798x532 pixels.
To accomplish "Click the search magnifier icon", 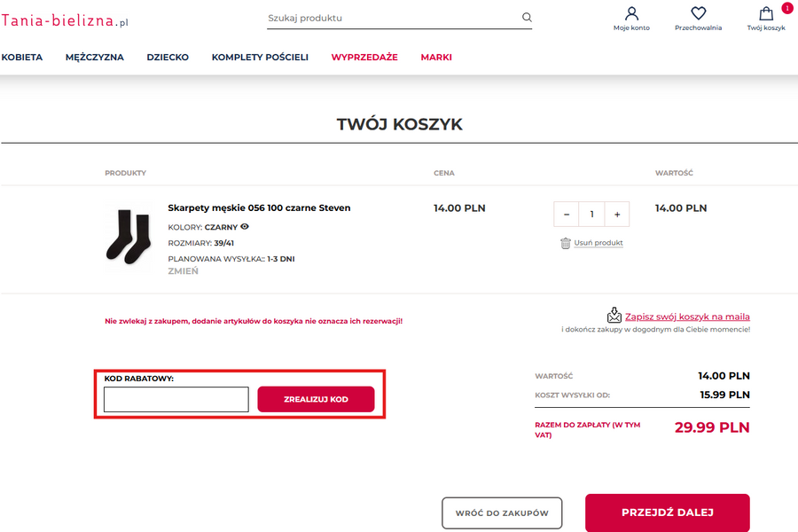I will pos(527,17).
